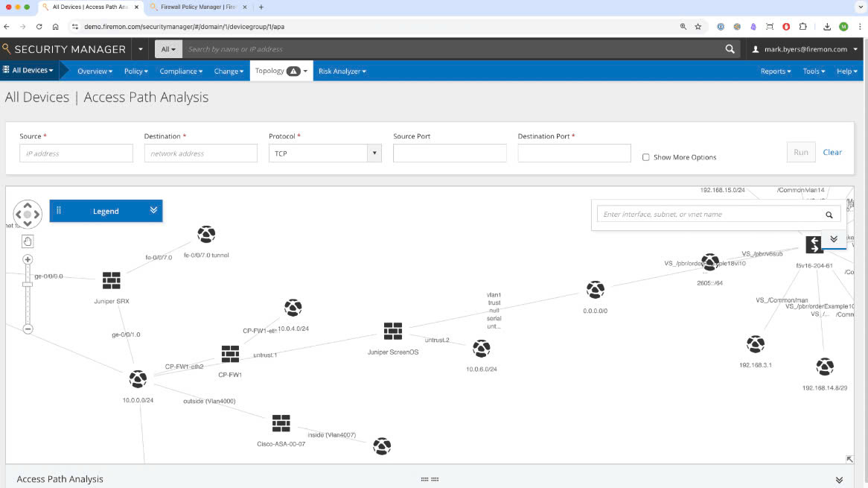This screenshot has height=488, width=868.
Task: Click the Source IP address field
Action: [x=76, y=153]
